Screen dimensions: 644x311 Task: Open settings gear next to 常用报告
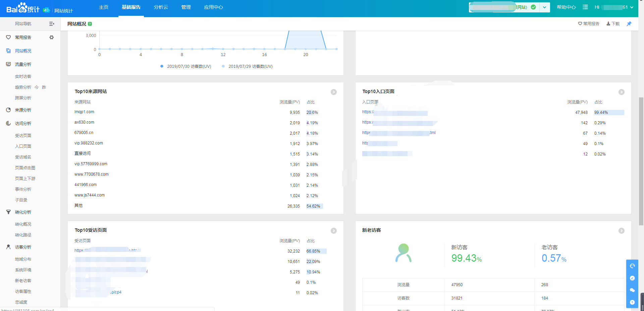point(52,37)
